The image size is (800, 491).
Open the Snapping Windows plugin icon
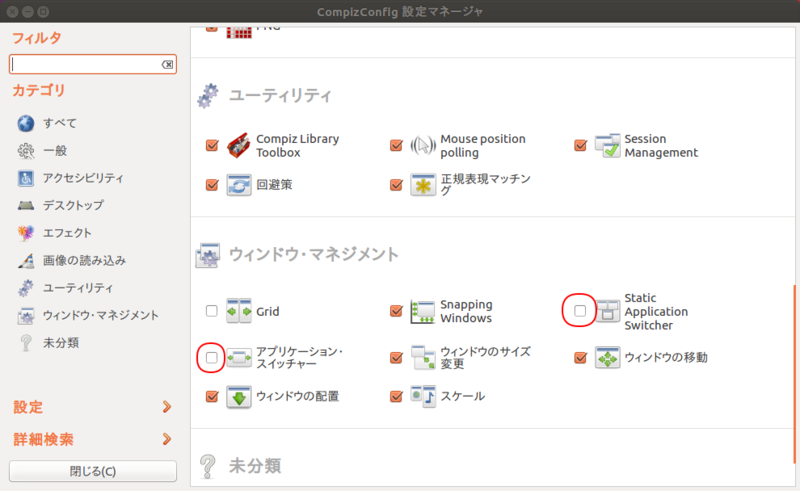pos(423,311)
